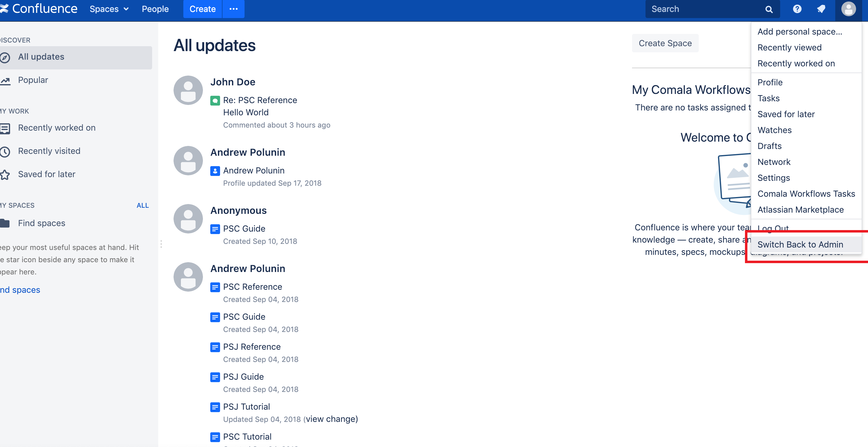868x447 pixels.
Task: Select Drafts in user menu
Action: coord(770,146)
